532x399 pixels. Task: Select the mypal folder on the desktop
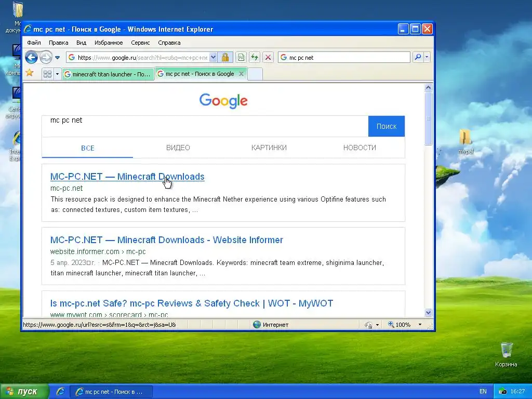pos(465,141)
